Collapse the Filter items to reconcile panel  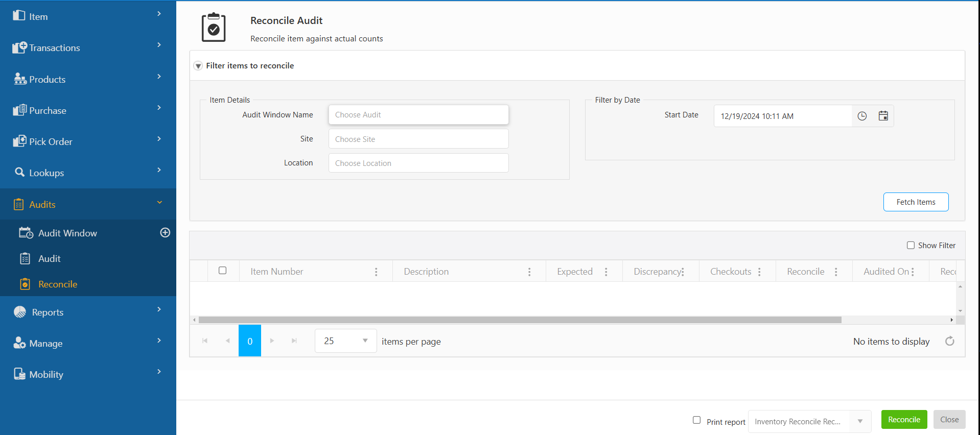pos(198,66)
